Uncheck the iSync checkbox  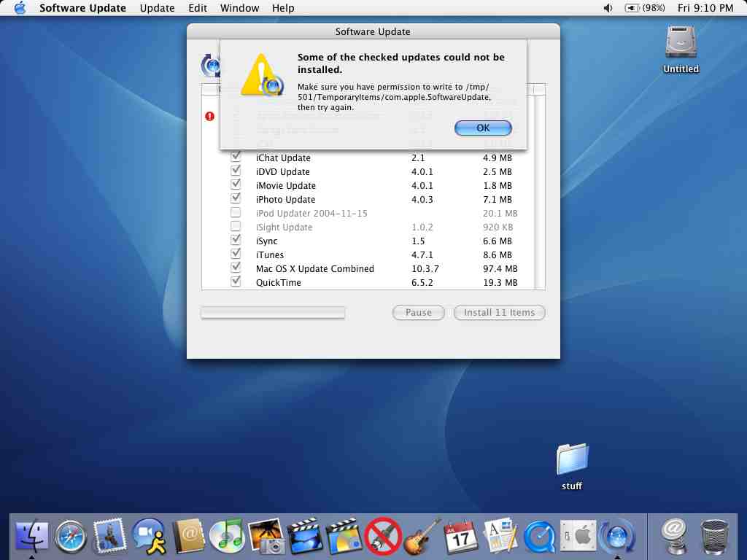236,239
